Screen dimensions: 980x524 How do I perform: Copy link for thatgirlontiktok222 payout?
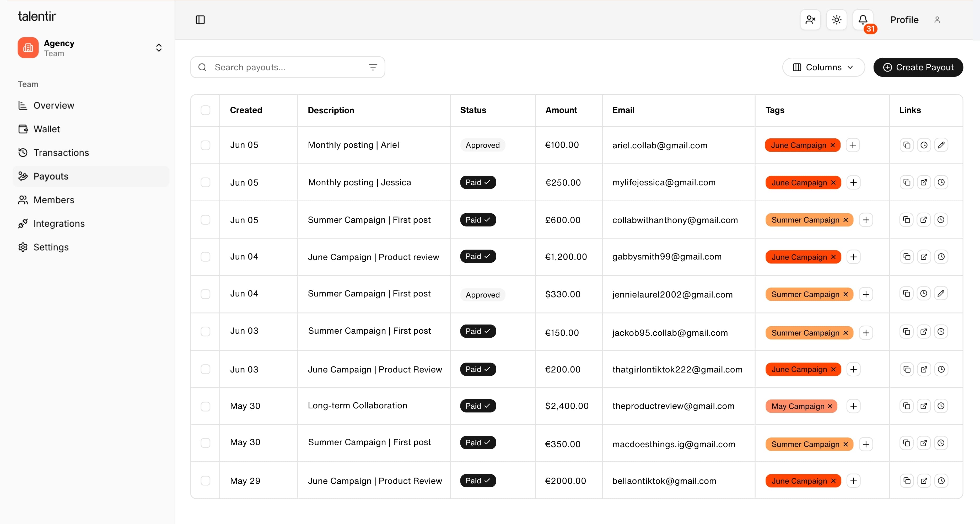(x=907, y=369)
